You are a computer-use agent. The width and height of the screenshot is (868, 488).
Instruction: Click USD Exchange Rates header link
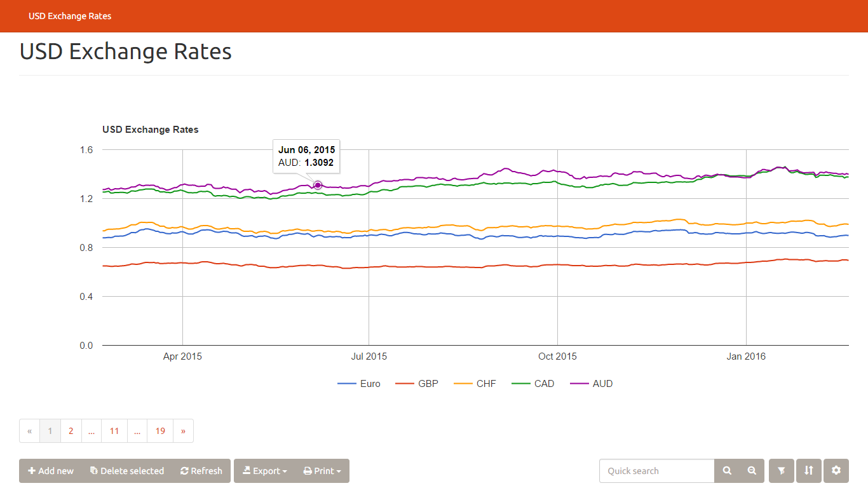(x=70, y=16)
